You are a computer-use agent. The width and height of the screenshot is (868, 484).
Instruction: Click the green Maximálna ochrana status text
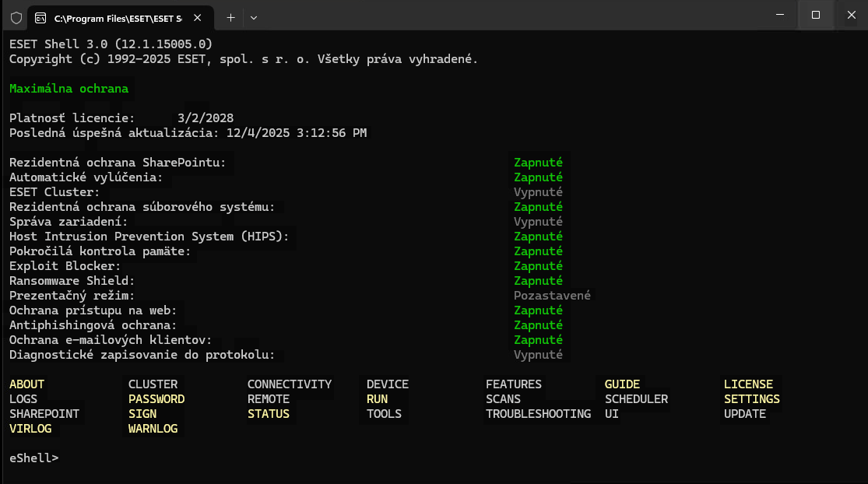pos(69,89)
